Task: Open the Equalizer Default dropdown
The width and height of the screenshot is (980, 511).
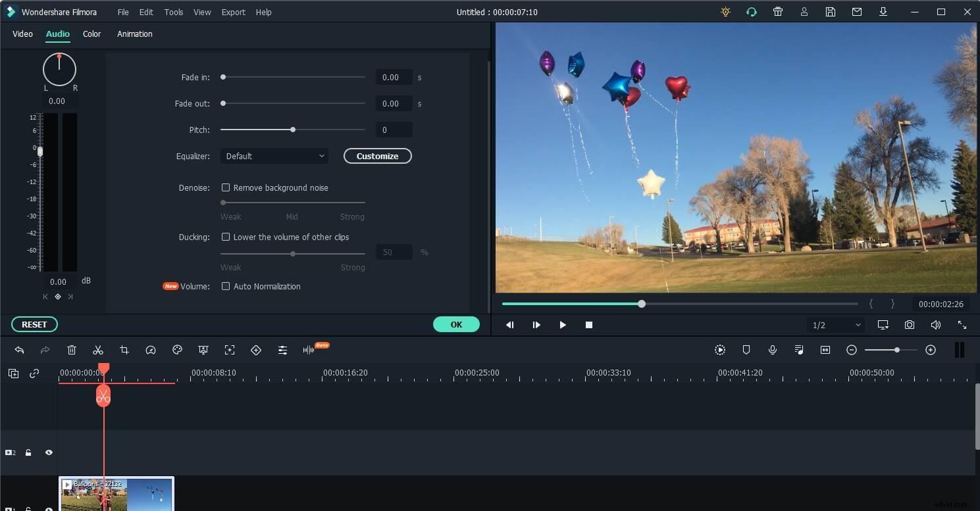Action: pyautogui.click(x=274, y=156)
